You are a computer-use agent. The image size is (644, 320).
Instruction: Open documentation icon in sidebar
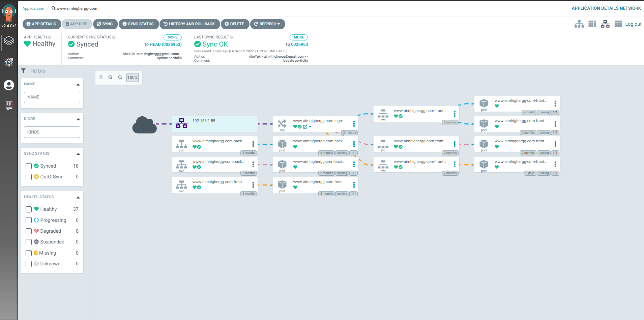(x=9, y=105)
